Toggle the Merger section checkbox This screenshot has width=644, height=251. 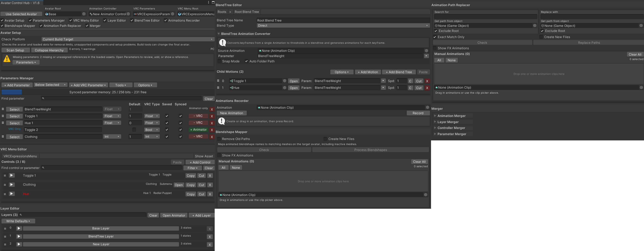coord(87,26)
